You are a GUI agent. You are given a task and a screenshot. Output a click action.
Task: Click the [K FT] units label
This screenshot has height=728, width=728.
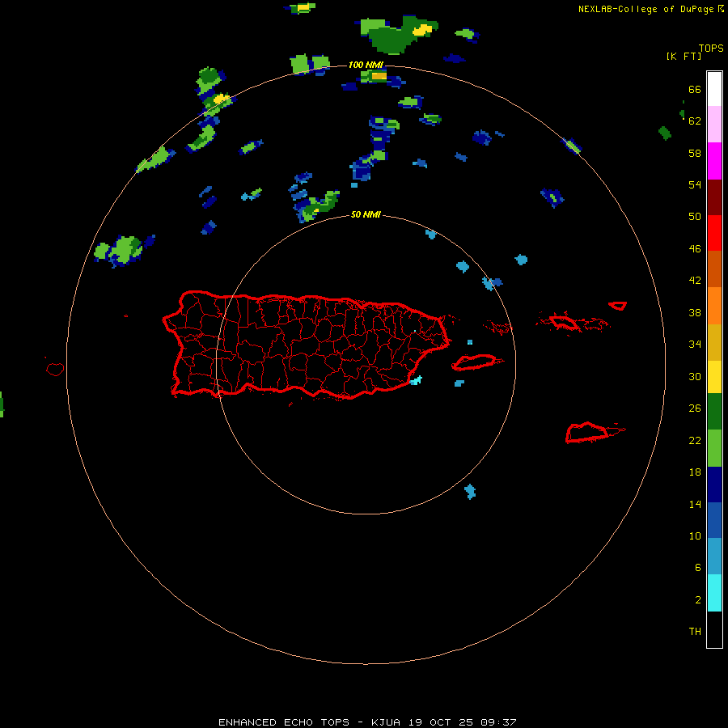684,56
